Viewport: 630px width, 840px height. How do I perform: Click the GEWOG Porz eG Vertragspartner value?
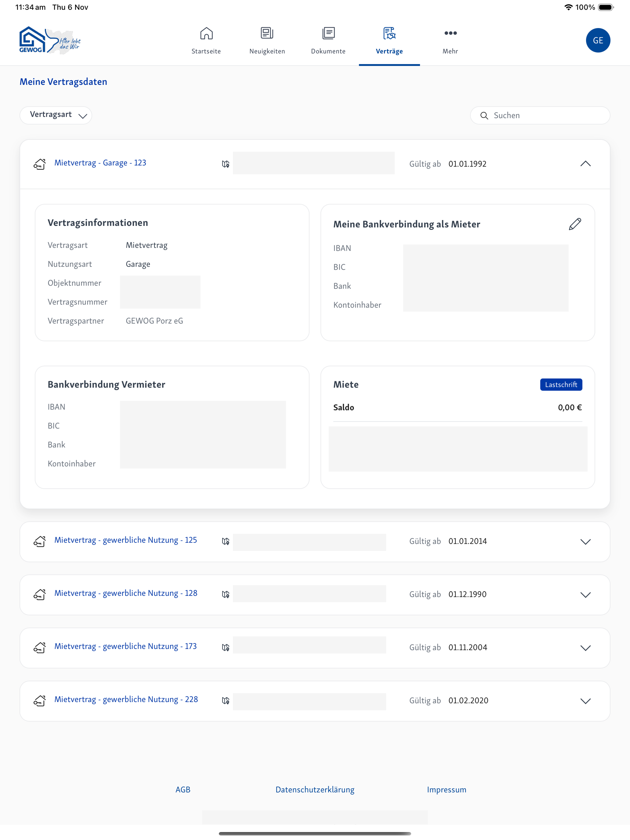(x=154, y=321)
